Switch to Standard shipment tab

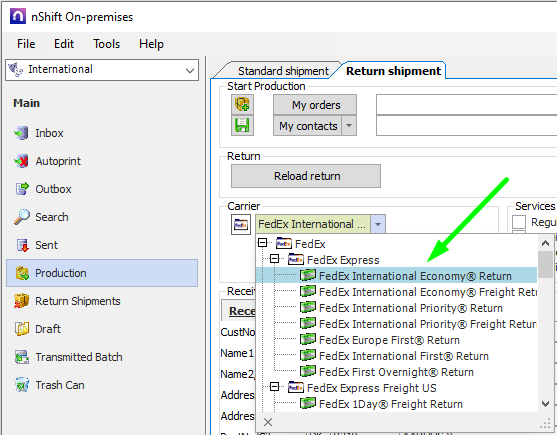283,71
